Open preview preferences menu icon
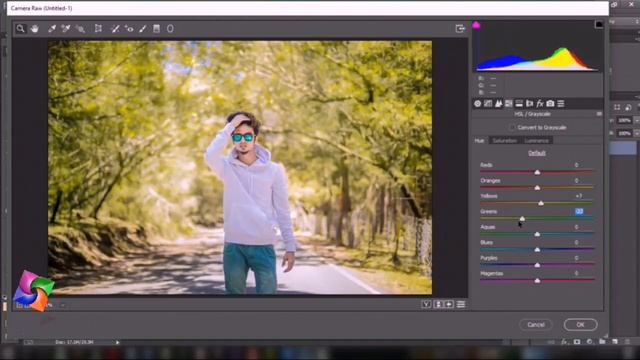The image size is (640, 360). point(461,304)
